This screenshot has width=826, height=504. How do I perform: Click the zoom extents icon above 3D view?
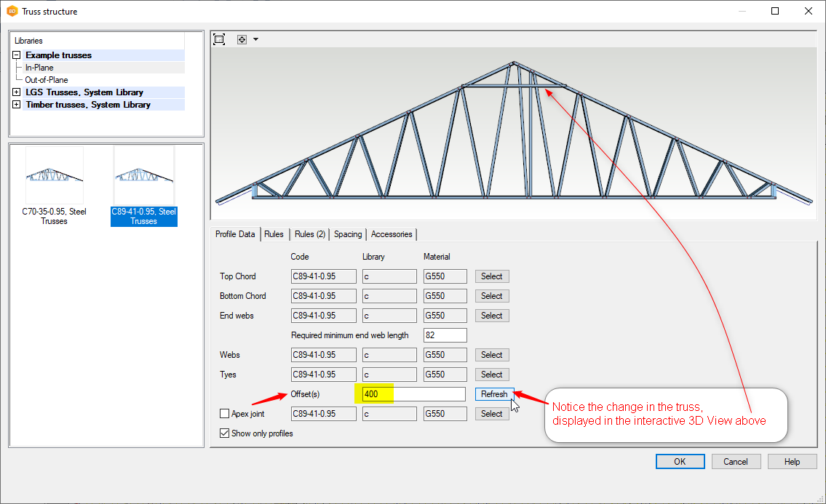tap(219, 39)
